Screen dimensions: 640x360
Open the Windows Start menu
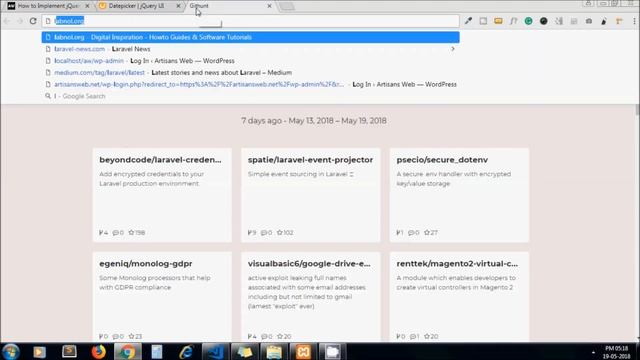coord(11,351)
